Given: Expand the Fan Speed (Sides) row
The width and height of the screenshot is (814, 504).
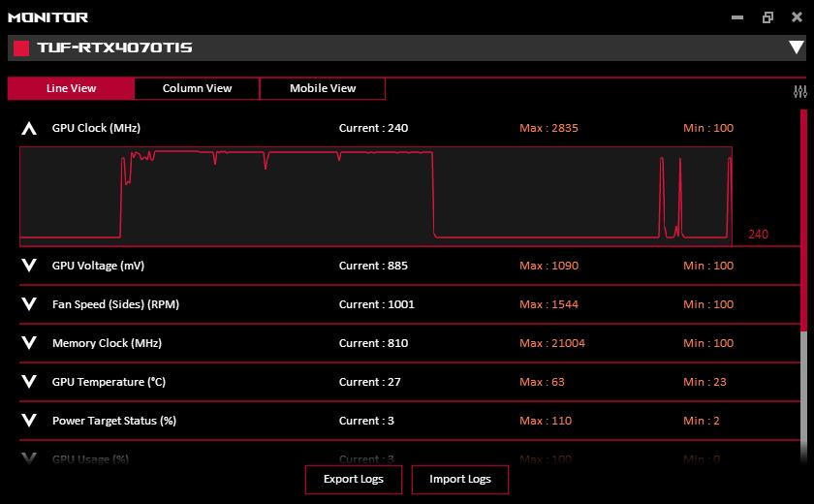Looking at the screenshot, I should [29, 304].
